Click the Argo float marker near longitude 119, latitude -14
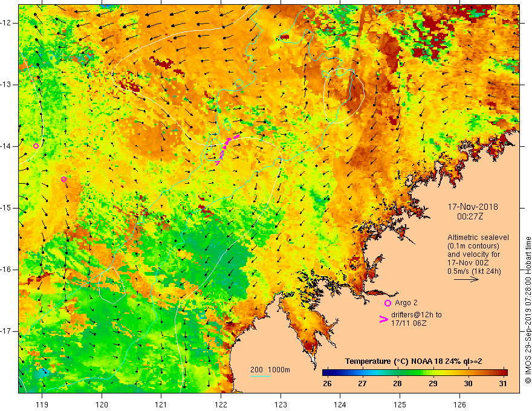The image size is (532, 411). pyautogui.click(x=36, y=146)
